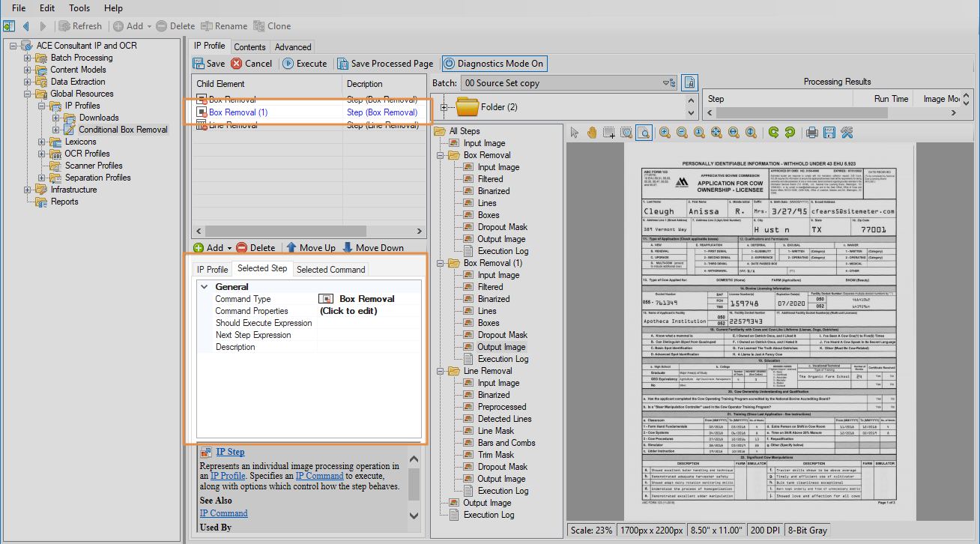Collapse the General property group
The height and width of the screenshot is (544, 980).
click(205, 287)
